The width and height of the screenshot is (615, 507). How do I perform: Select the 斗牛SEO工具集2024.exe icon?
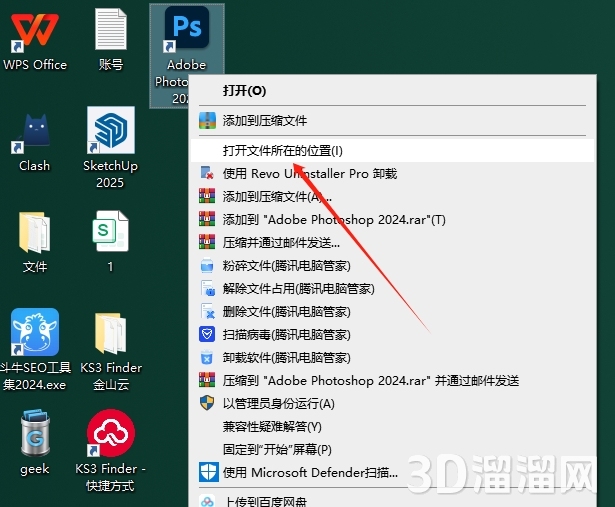point(35,349)
